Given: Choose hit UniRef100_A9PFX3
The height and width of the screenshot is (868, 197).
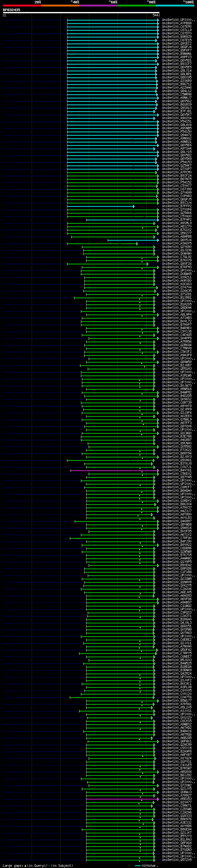Looking at the screenshot, I should point(176,57).
